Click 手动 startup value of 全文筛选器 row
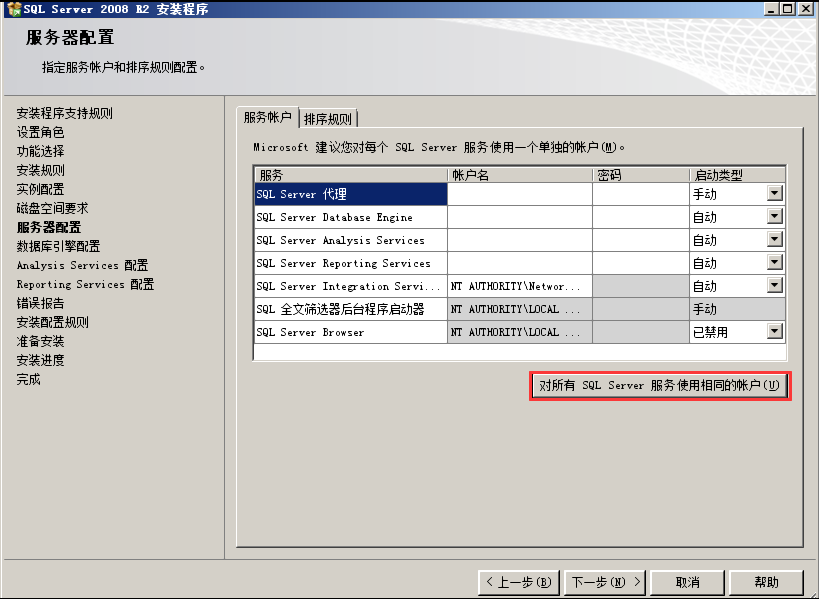 tap(738, 309)
